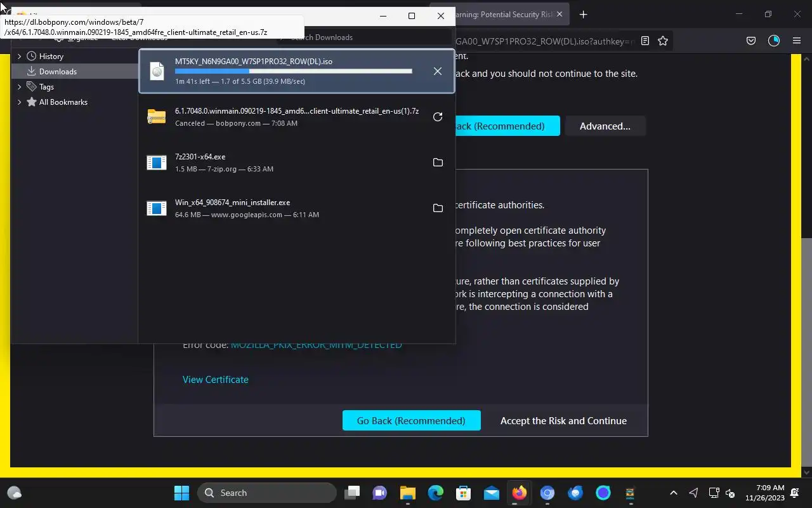This screenshot has width=812, height=508.
Task: Open reader view icon in address bar
Action: coord(645,41)
